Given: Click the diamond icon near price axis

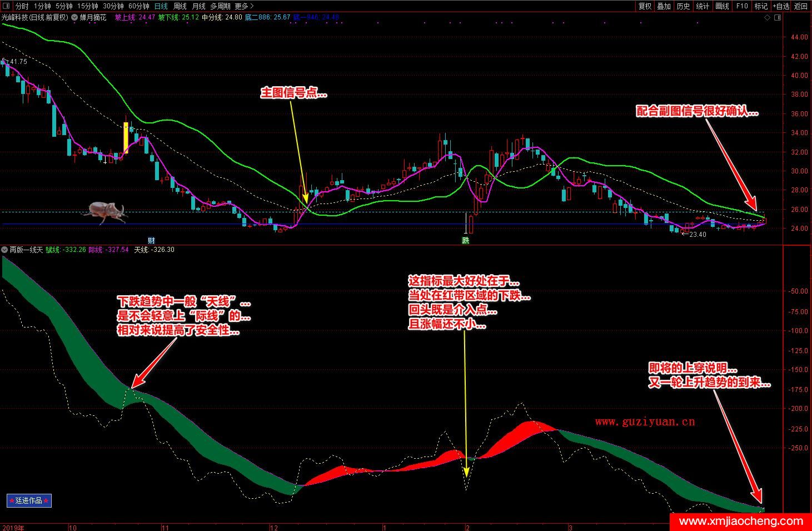Looking at the screenshot, I should pyautogui.click(x=768, y=18).
